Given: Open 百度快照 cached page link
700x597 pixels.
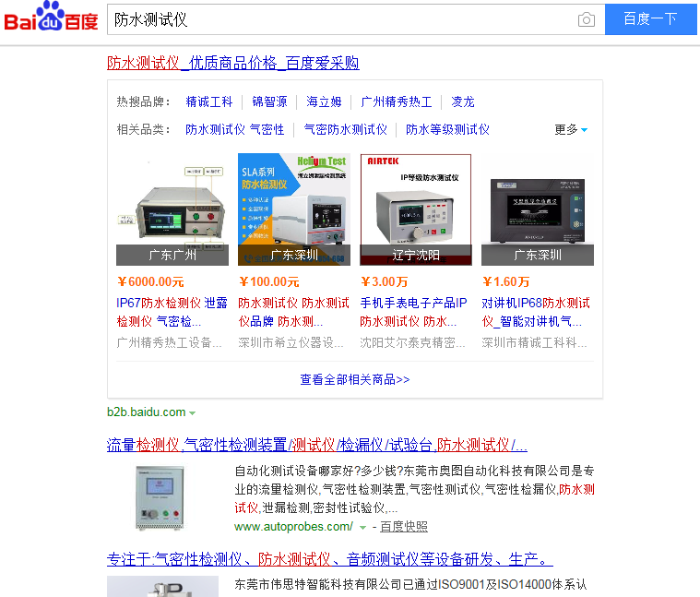Looking at the screenshot, I should coord(404,527).
